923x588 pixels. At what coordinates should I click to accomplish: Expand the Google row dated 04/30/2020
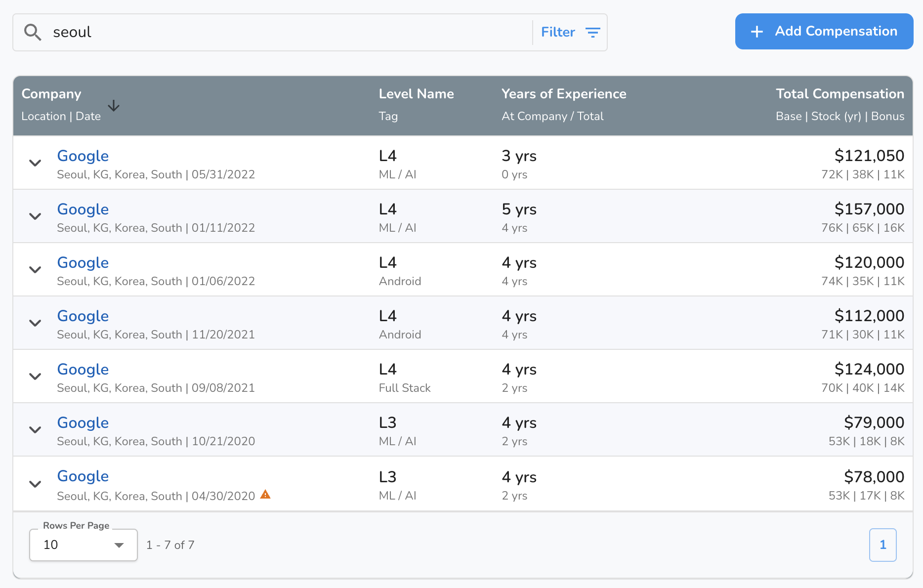[x=35, y=484]
